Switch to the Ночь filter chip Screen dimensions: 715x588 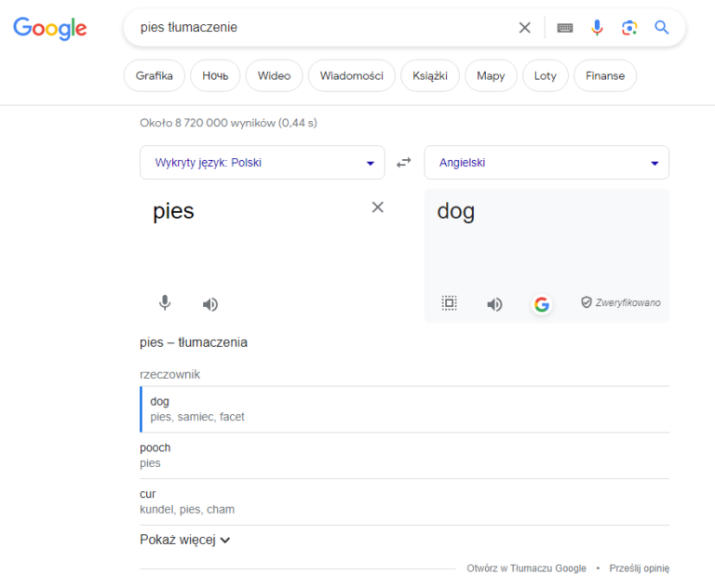click(x=215, y=75)
